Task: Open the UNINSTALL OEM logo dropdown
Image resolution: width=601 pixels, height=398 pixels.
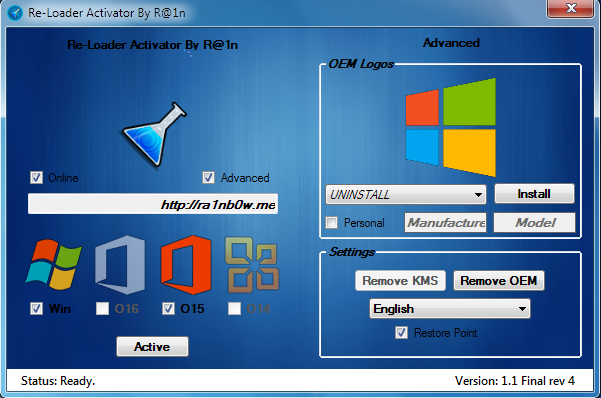Action: [x=406, y=194]
